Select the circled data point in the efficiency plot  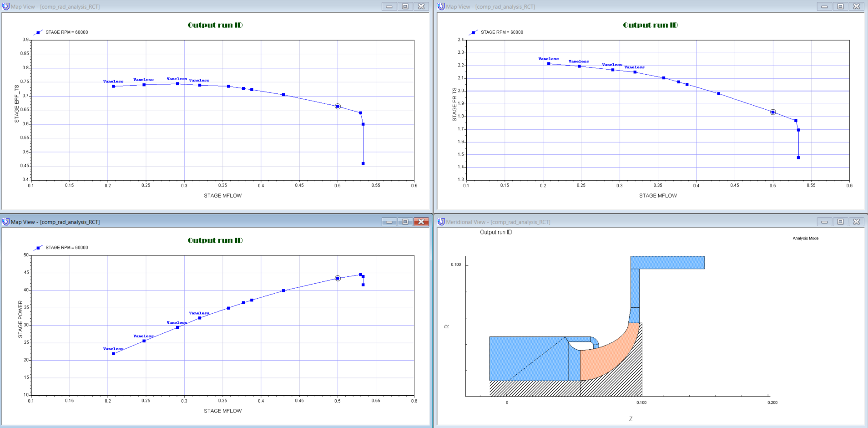(x=338, y=107)
